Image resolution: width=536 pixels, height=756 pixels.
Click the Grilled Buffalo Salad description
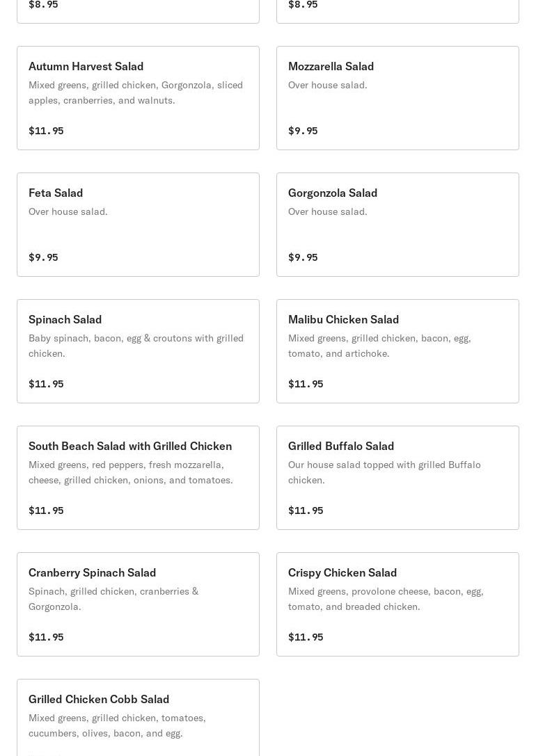tap(384, 472)
